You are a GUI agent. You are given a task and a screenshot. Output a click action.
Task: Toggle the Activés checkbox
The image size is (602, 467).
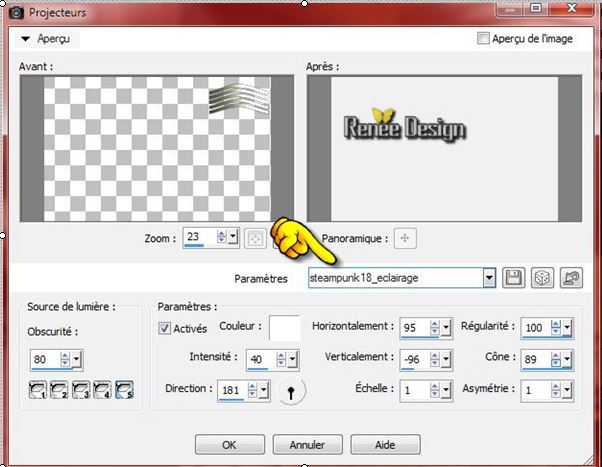164,328
